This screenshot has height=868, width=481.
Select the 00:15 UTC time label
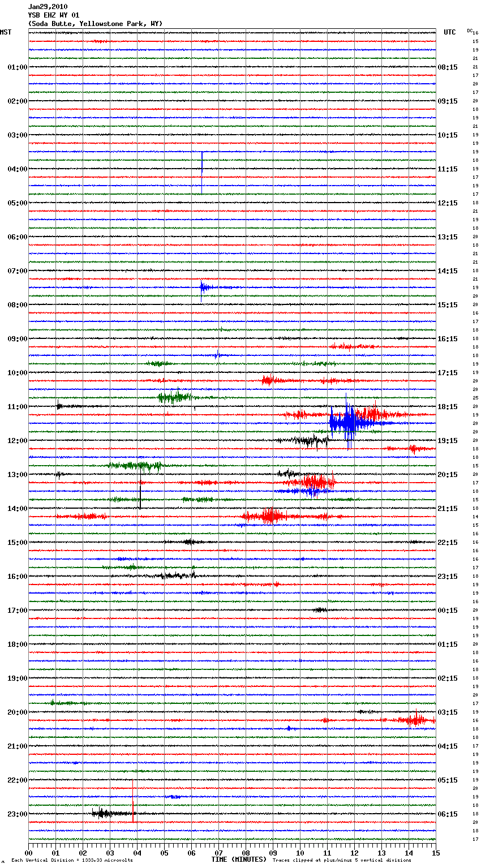coord(448,611)
